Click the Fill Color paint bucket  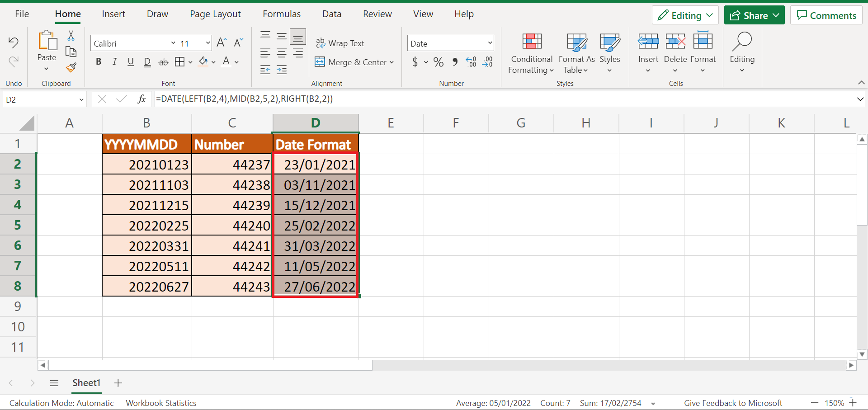pos(203,62)
